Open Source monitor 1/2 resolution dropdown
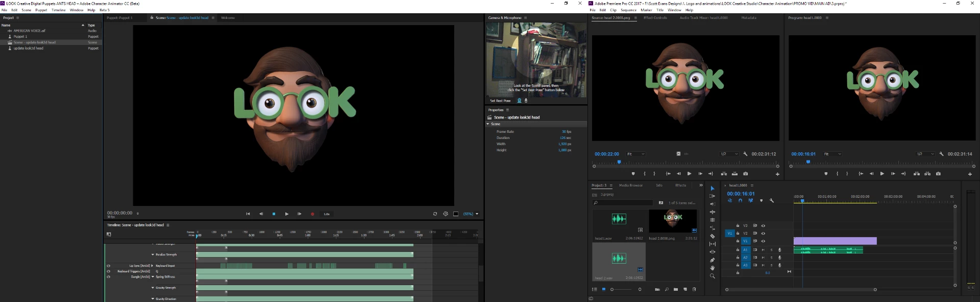980x302 pixels. click(x=729, y=154)
